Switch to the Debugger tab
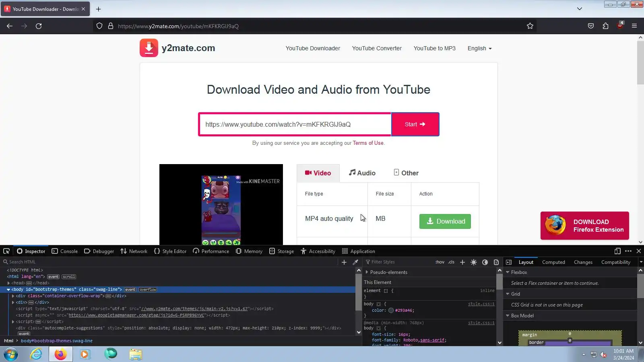Viewport: 644px width, 362px height. [x=99, y=251]
